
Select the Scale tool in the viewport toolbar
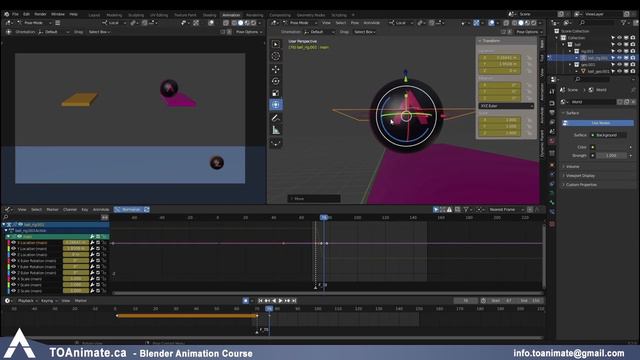point(276,93)
